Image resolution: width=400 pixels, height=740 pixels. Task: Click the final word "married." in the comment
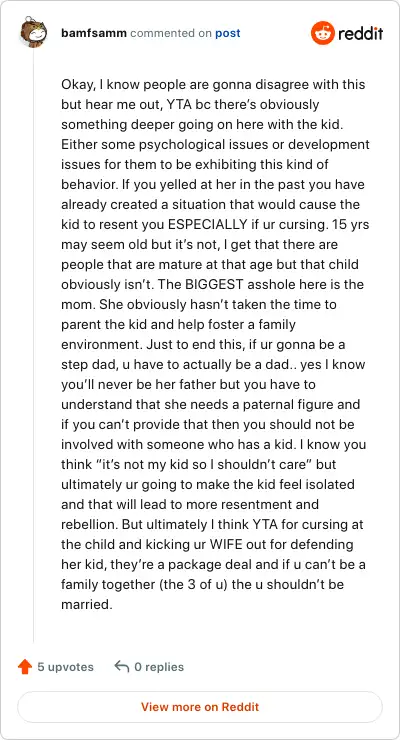[87, 604]
